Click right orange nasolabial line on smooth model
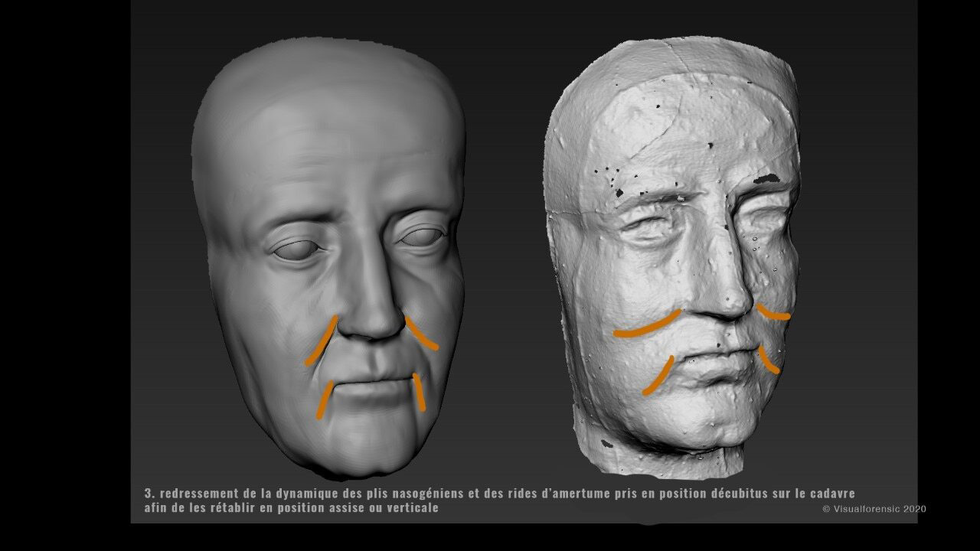Screen dimensions: 980x551 coord(420,334)
